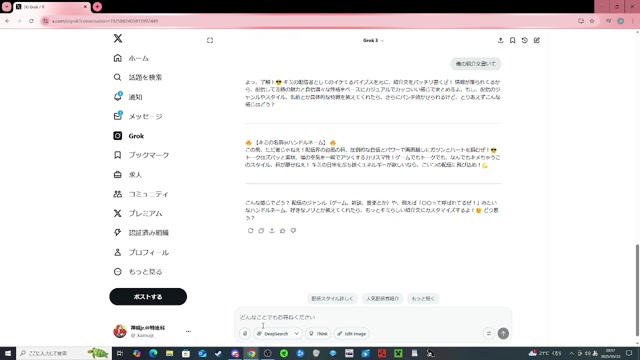Screen dimensions: 640x360
Task: Open the Grok 3 model selector
Action: pyautogui.click(x=373, y=40)
